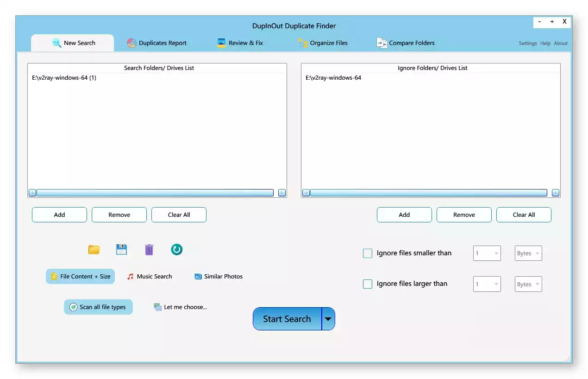Click the blue floppy disk save icon
The width and height of the screenshot is (588, 379).
click(x=121, y=250)
